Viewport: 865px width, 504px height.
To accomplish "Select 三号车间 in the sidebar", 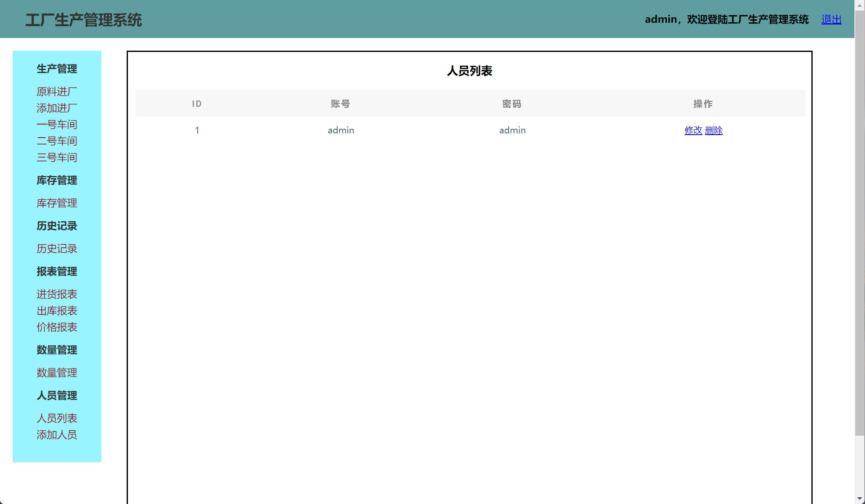I will (x=57, y=157).
